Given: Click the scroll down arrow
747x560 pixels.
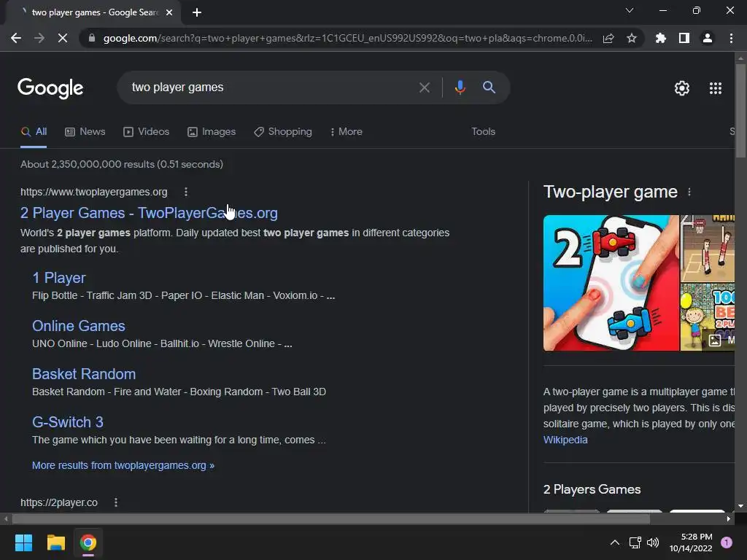Looking at the screenshot, I should 740,506.
